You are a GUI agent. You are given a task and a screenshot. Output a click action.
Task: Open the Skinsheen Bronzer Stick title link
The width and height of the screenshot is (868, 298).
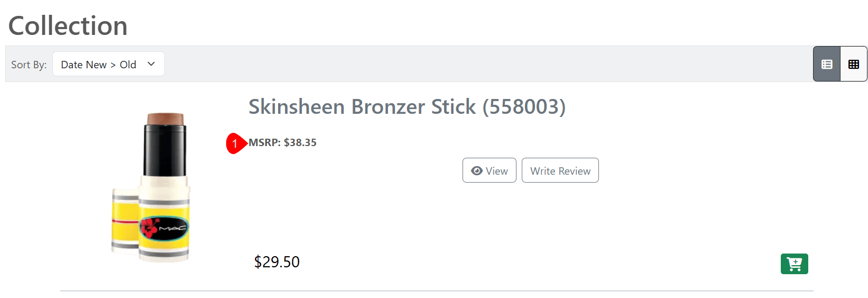click(x=362, y=107)
